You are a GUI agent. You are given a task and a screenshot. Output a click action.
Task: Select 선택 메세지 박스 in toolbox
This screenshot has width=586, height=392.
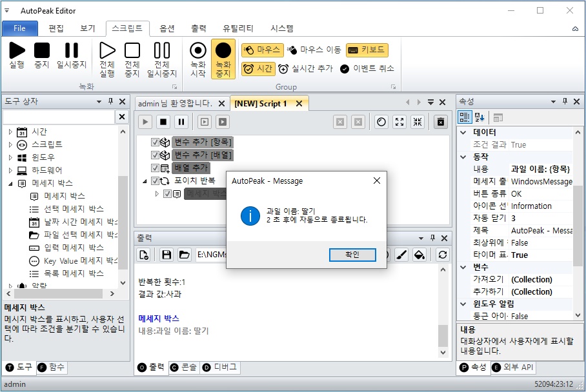[x=74, y=209]
